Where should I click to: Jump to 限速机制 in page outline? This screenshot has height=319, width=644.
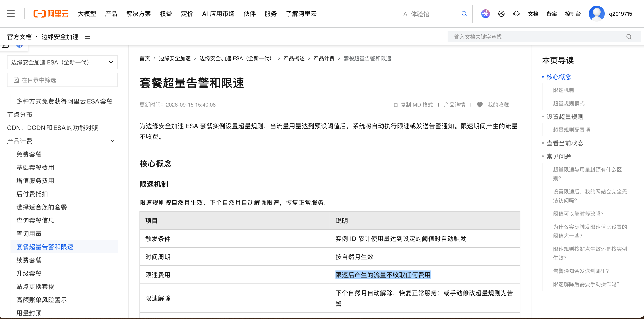click(563, 90)
